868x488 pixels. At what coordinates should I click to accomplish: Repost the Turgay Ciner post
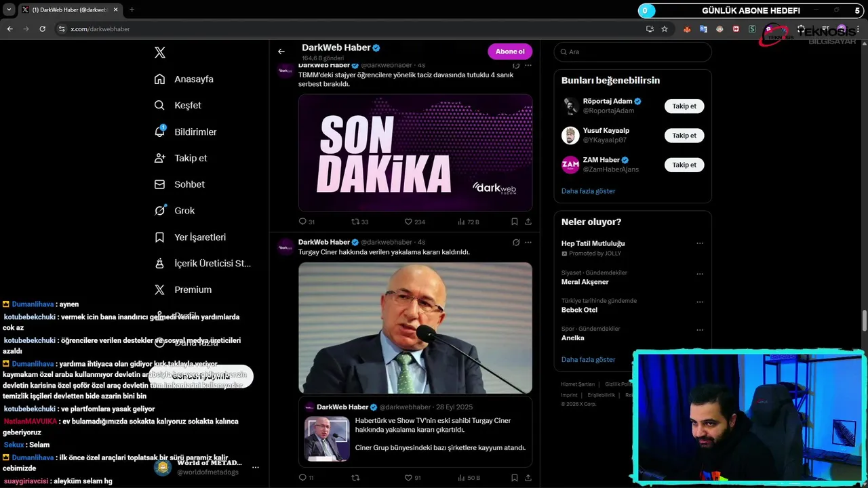click(355, 478)
